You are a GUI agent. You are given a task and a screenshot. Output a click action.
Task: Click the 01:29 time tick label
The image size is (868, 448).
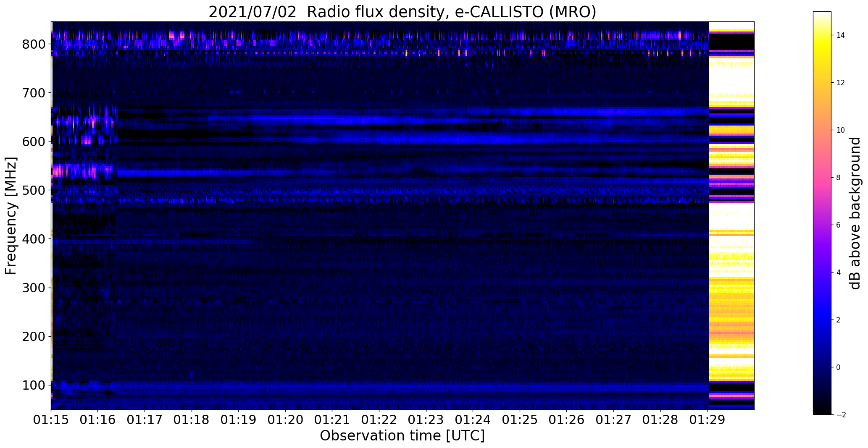pyautogui.click(x=707, y=420)
